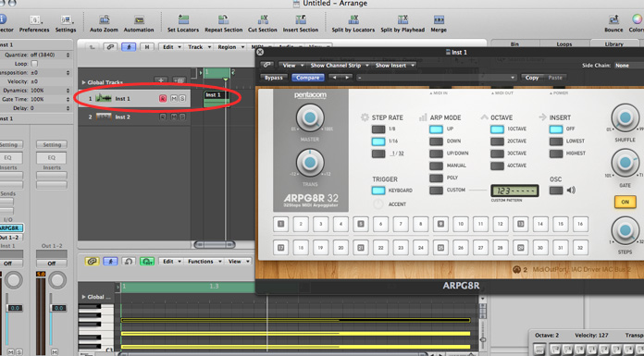The height and width of the screenshot is (356, 644).
Task: Click the Bypass button
Action: (274, 78)
